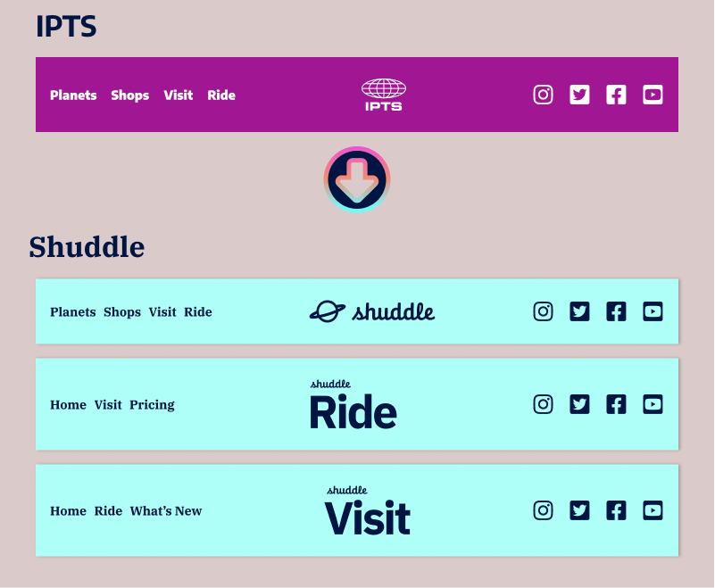Open Facebook from the Shuddle Ride navbar

(x=616, y=404)
